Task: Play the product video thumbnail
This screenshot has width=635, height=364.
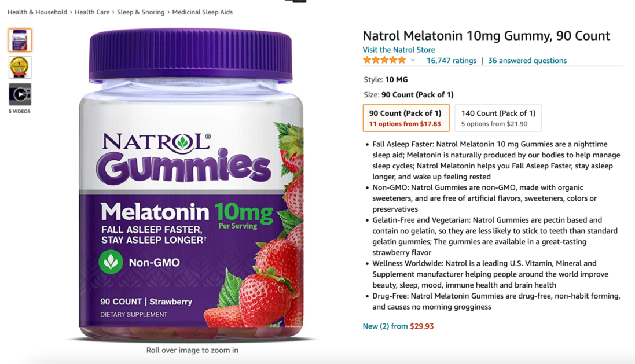Action: 20,94
